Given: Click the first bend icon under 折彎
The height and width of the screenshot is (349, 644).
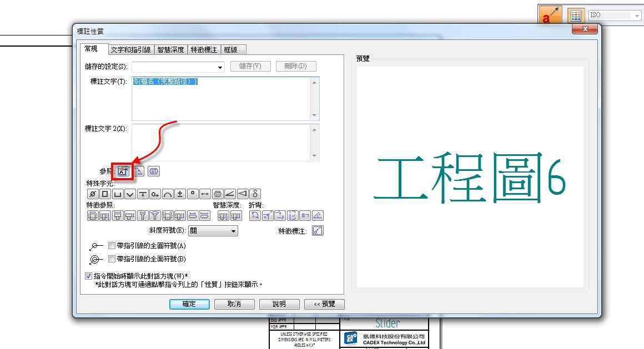Looking at the screenshot, I should coord(255,215).
